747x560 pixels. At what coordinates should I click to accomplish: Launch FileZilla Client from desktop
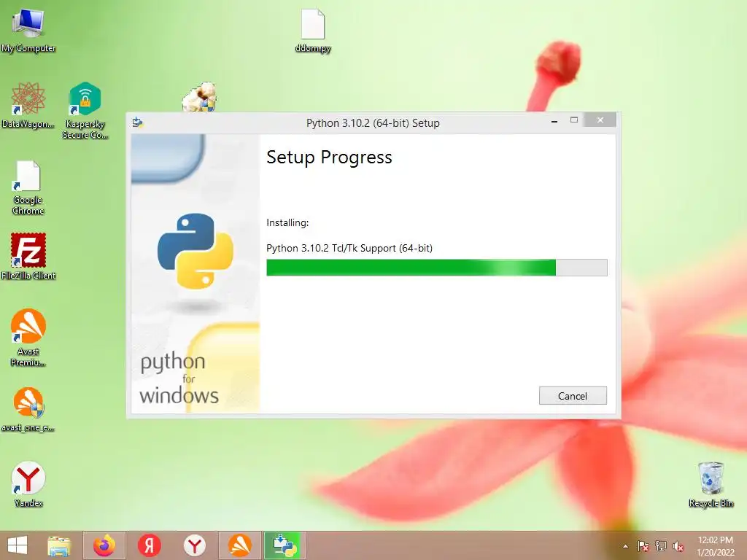click(28, 256)
